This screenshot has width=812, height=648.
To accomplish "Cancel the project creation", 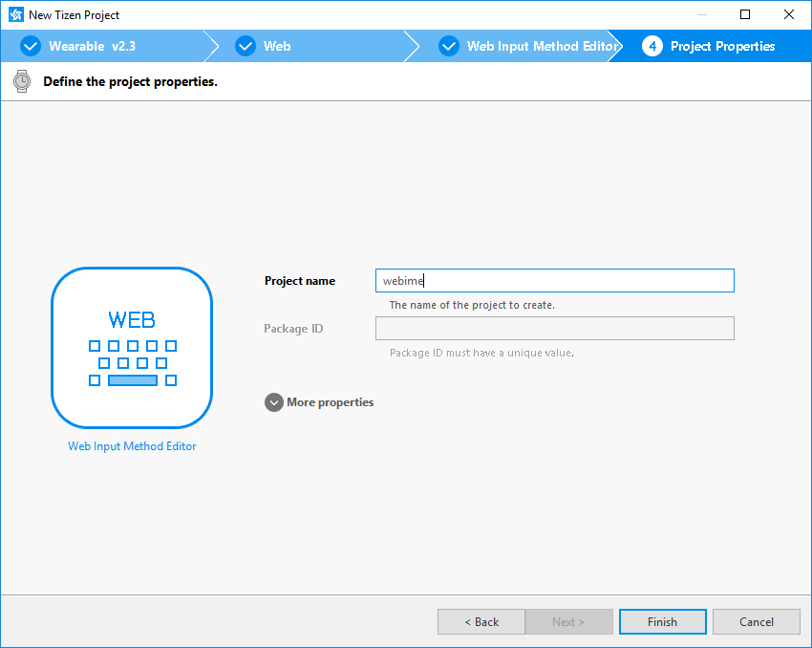I will coord(756,621).
